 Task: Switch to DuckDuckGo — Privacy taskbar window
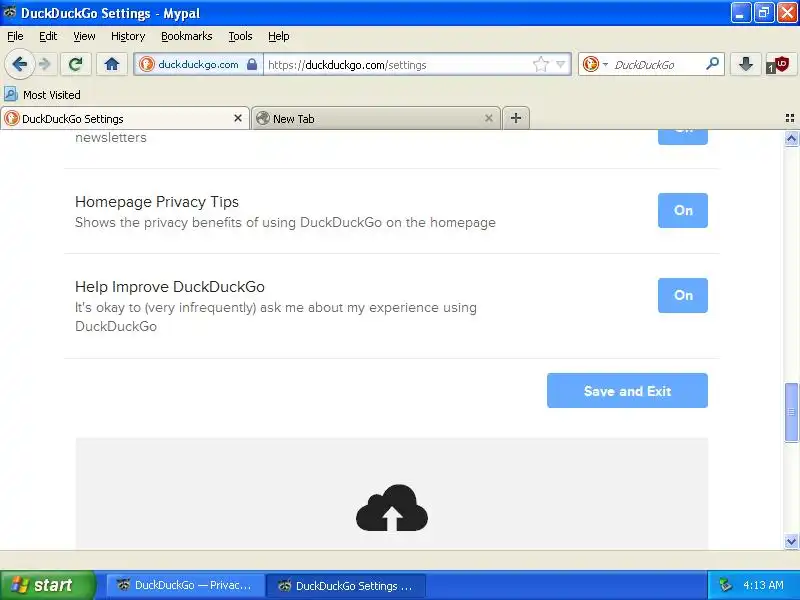click(185, 585)
